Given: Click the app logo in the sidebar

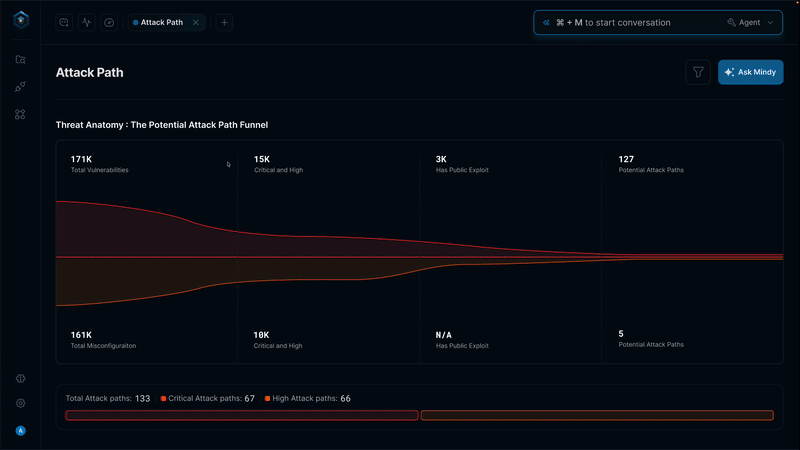Looking at the screenshot, I should tap(20, 21).
